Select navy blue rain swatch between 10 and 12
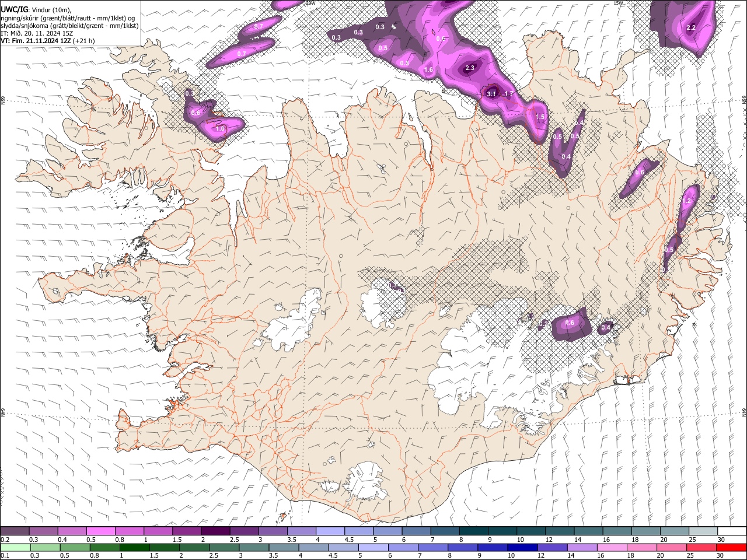747x560 pixels. tap(523, 547)
